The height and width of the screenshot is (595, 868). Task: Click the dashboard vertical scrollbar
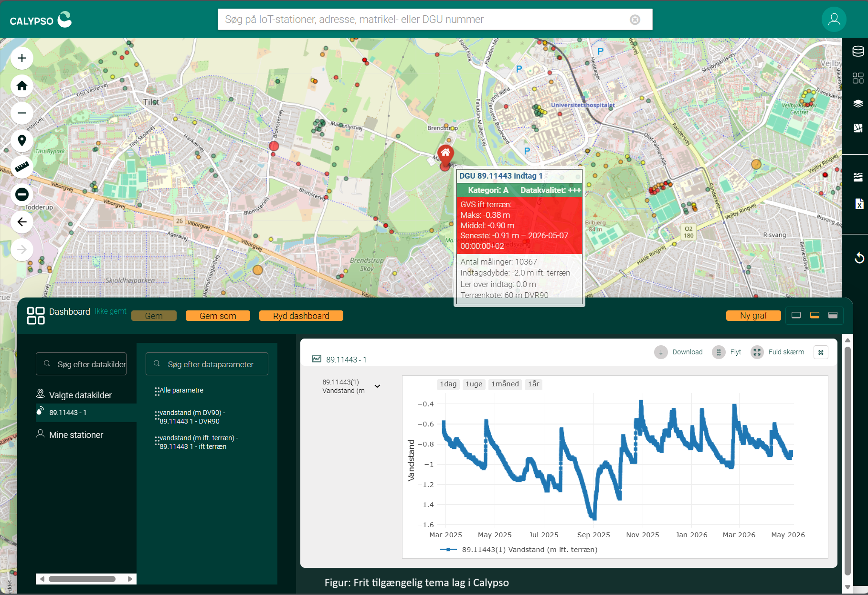coord(847,461)
